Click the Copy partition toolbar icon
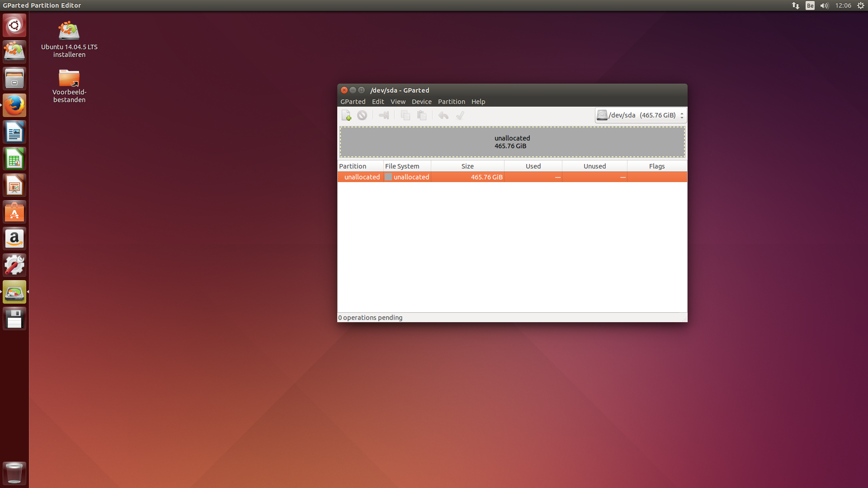Viewport: 868px width, 488px height. point(406,116)
